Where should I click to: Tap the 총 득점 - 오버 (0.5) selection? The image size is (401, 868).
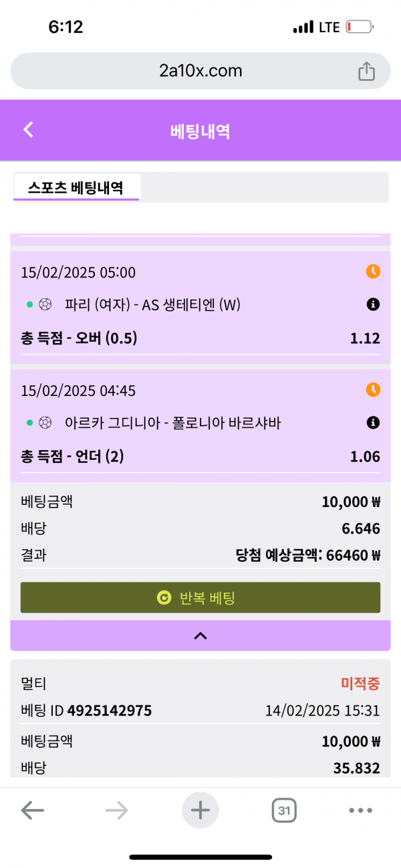click(79, 338)
